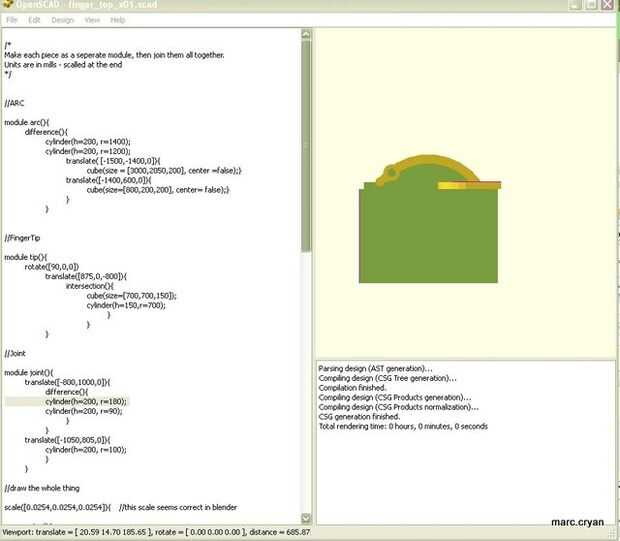The height and width of the screenshot is (541, 620).
Task: Maximize the OpenSCAD window
Action: pos(591,4)
